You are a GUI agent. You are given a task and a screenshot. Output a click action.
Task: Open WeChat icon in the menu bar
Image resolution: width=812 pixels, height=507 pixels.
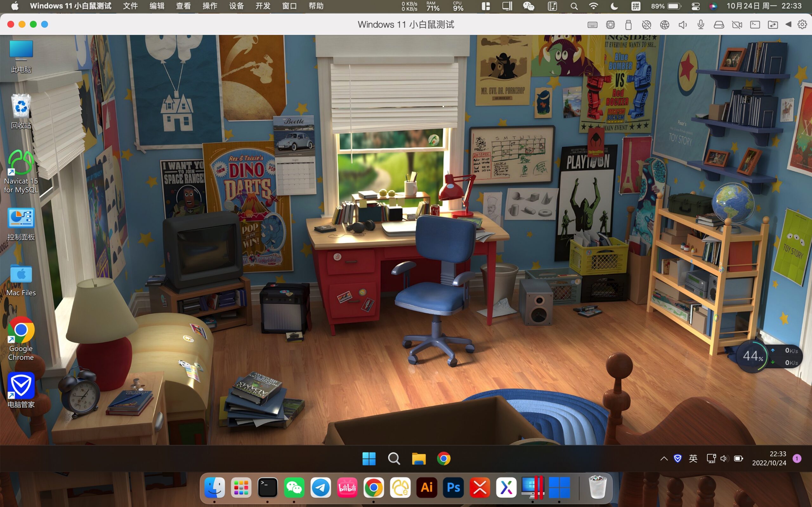point(528,6)
